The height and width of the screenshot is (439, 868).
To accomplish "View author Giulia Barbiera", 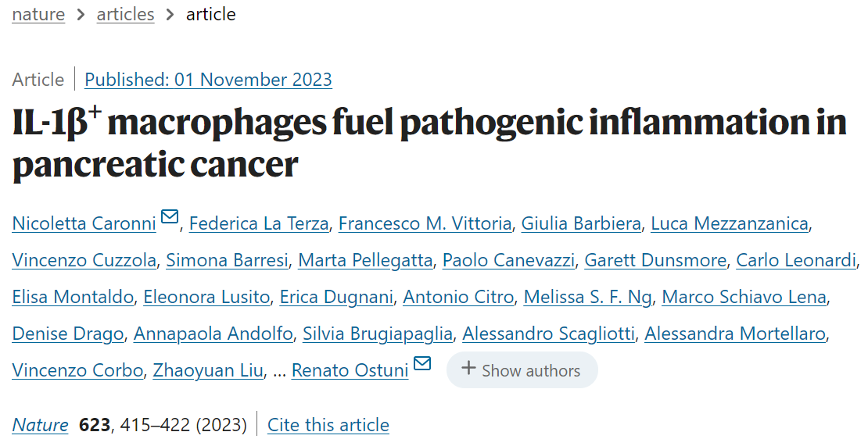I will tap(581, 223).
